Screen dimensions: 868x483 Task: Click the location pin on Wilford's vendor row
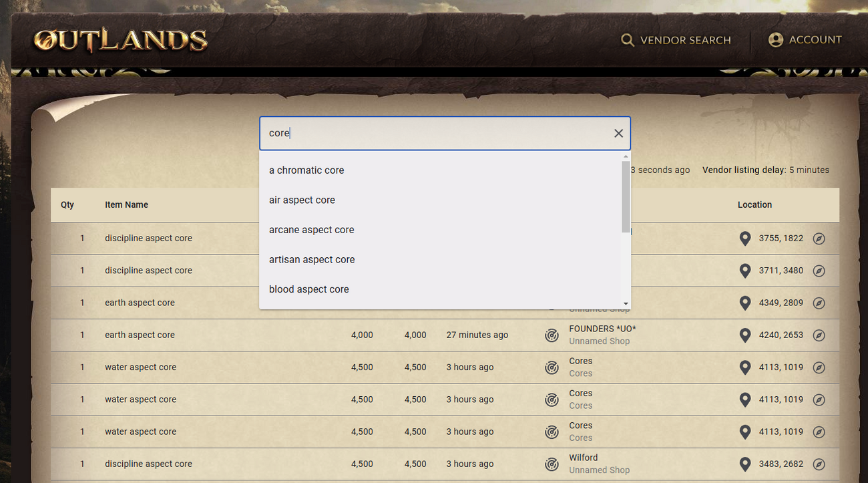tap(745, 464)
